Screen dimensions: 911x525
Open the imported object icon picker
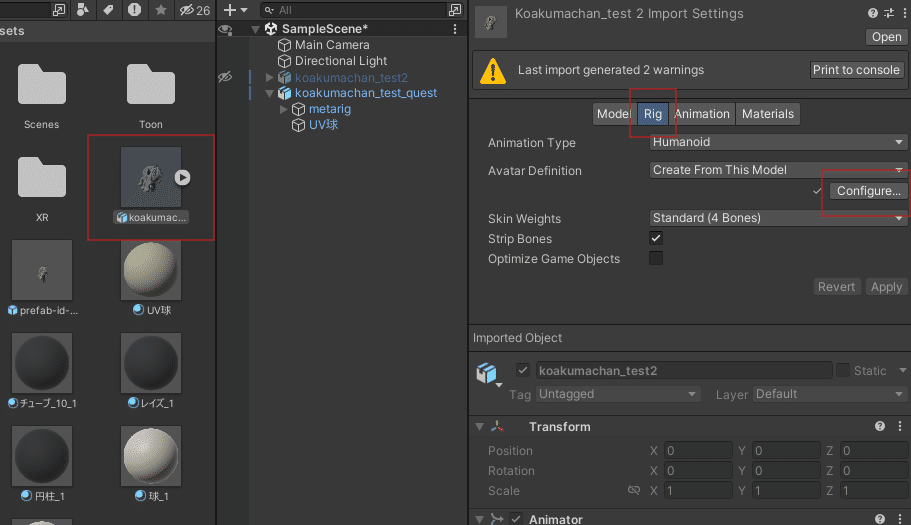coord(488,375)
